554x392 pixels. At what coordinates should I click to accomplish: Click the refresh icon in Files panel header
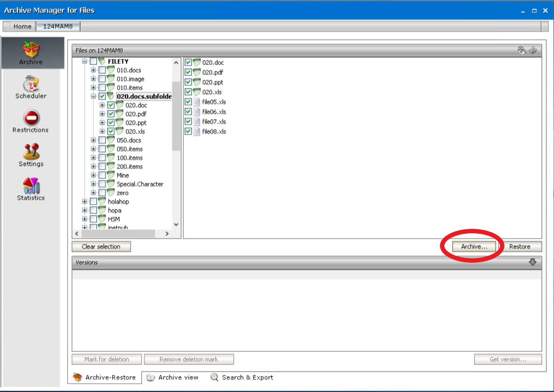pyautogui.click(x=533, y=50)
